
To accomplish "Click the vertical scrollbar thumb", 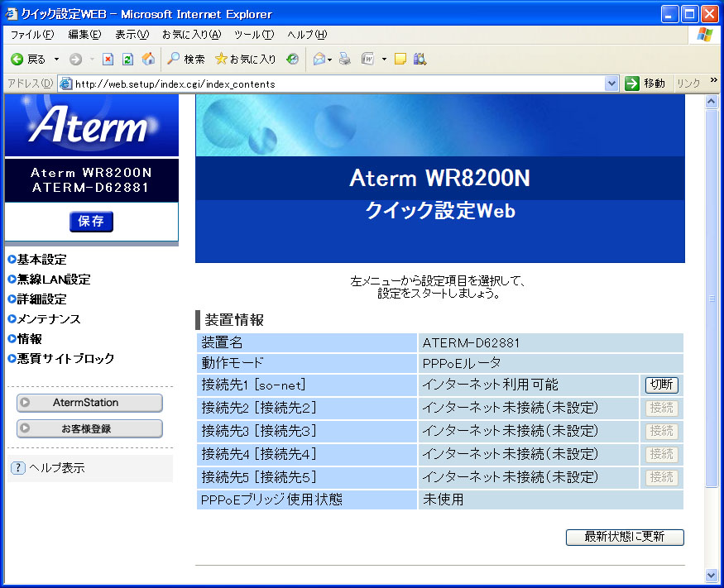I will (x=712, y=298).
